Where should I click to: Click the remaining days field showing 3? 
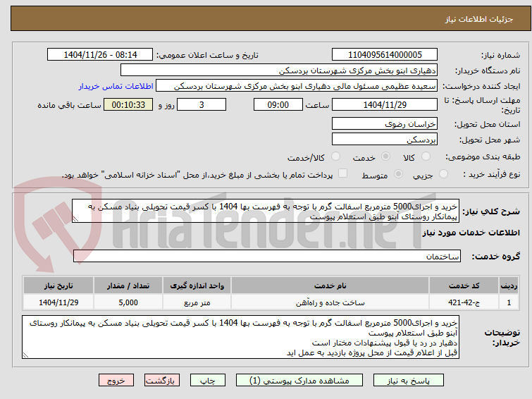[202, 104]
